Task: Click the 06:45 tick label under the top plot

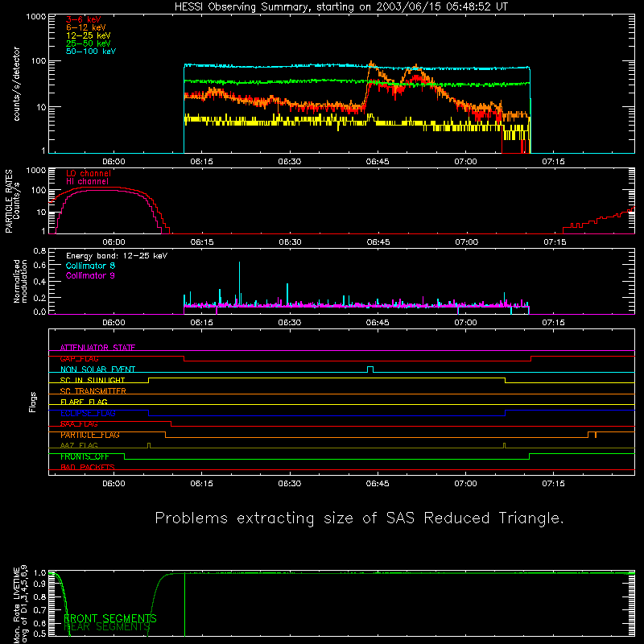Action: 378,162
